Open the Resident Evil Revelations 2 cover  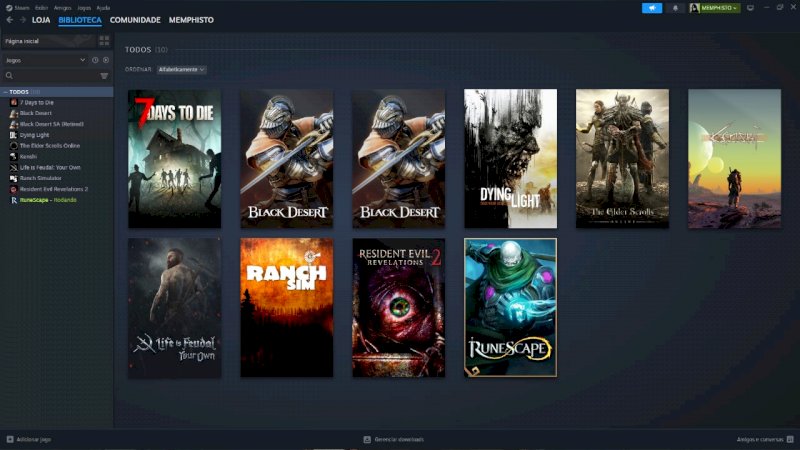coord(398,308)
